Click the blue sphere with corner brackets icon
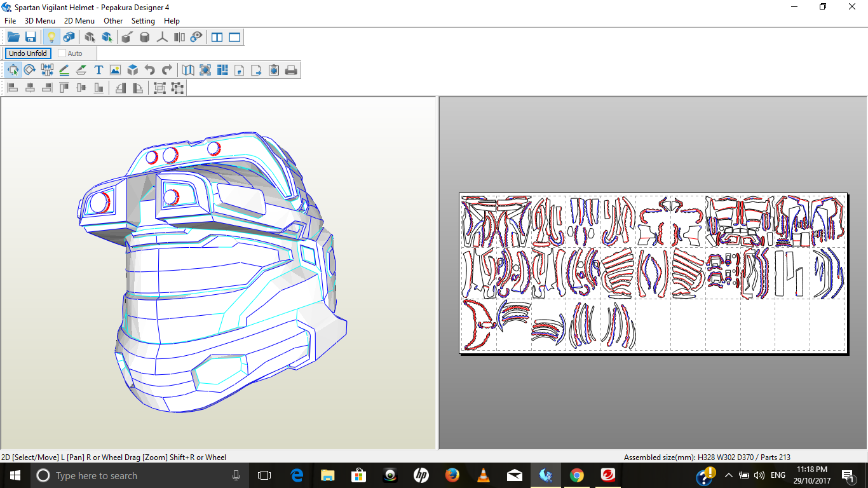This screenshot has width=868, height=488. pyautogui.click(x=205, y=70)
